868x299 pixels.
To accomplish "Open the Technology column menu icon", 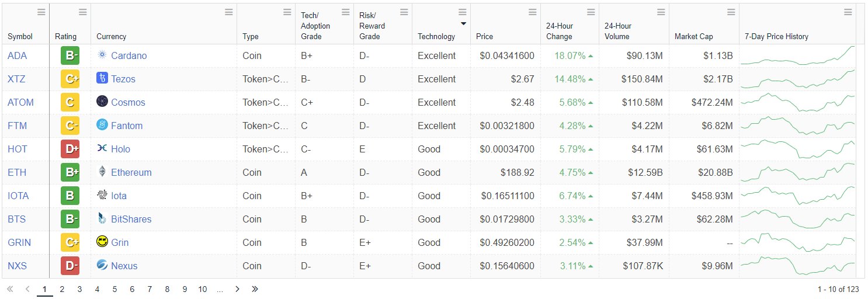I will tap(463, 12).
